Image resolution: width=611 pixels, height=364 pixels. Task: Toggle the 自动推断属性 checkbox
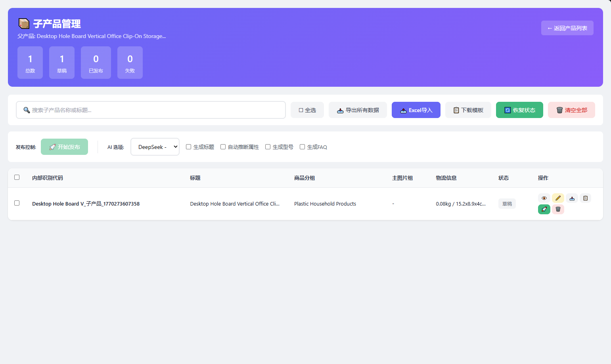pos(223,147)
